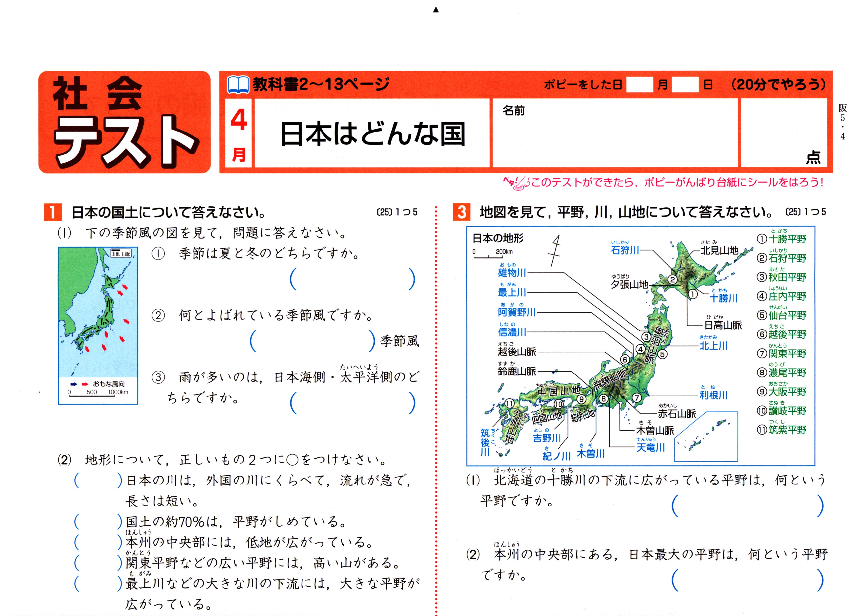Mark the bracket for 国土の約70%は、平野がしめている
862x616 pixels.
pos(98,522)
